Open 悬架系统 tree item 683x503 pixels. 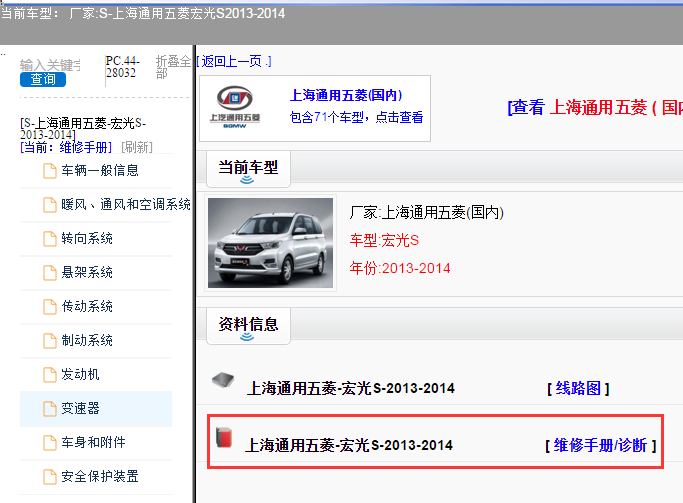(x=87, y=272)
